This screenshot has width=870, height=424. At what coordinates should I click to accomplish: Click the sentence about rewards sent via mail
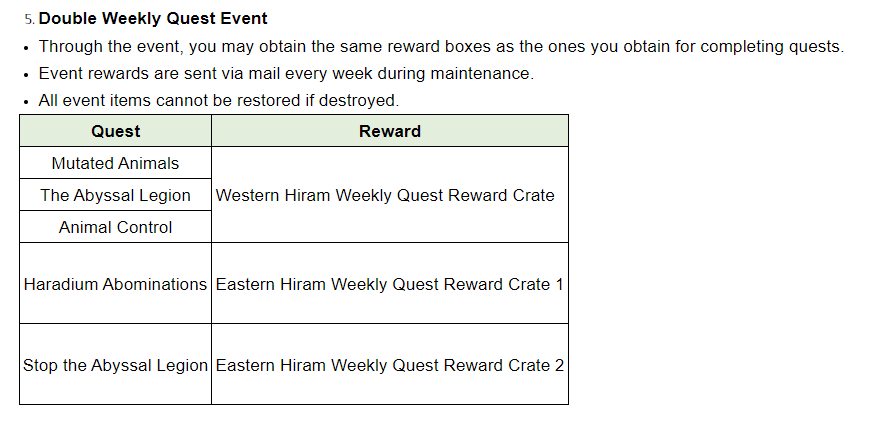pyautogui.click(x=286, y=74)
